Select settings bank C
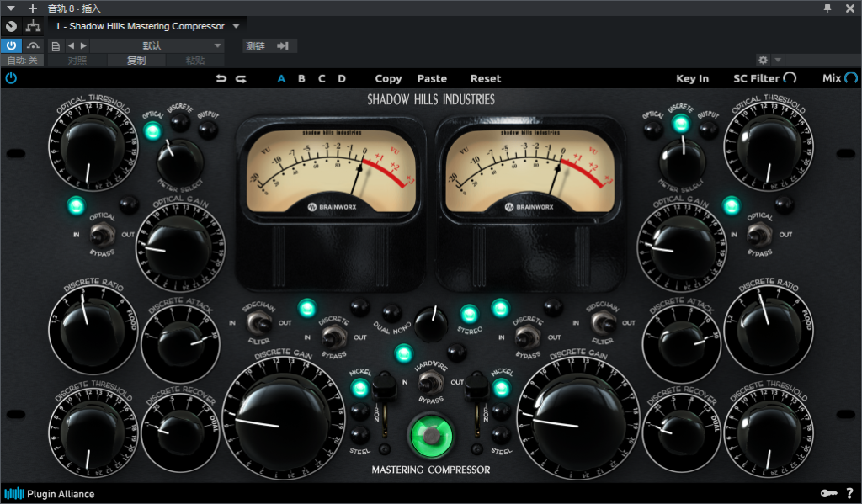The width and height of the screenshot is (862, 504). (x=322, y=78)
